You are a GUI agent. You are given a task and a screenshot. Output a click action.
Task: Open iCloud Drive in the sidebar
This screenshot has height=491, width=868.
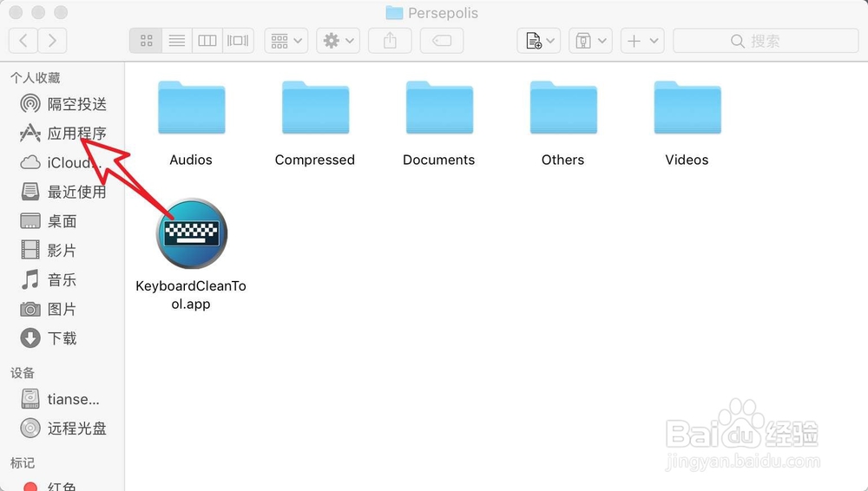61,163
